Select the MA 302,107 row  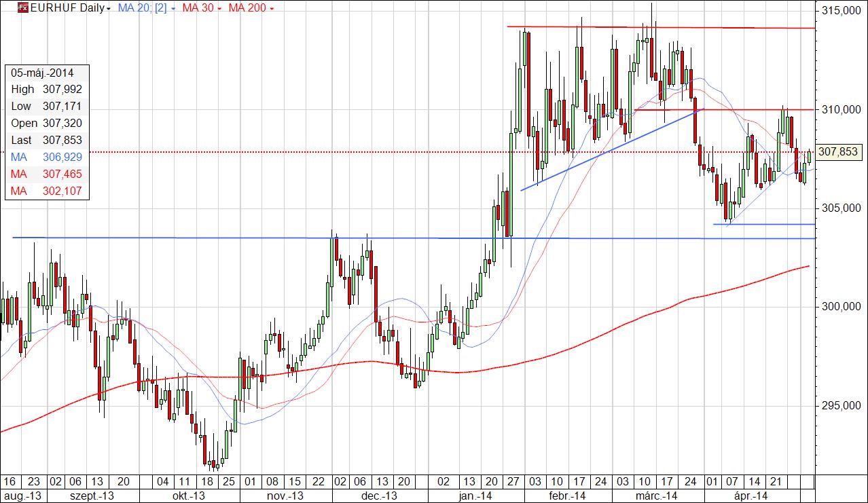[x=46, y=191]
